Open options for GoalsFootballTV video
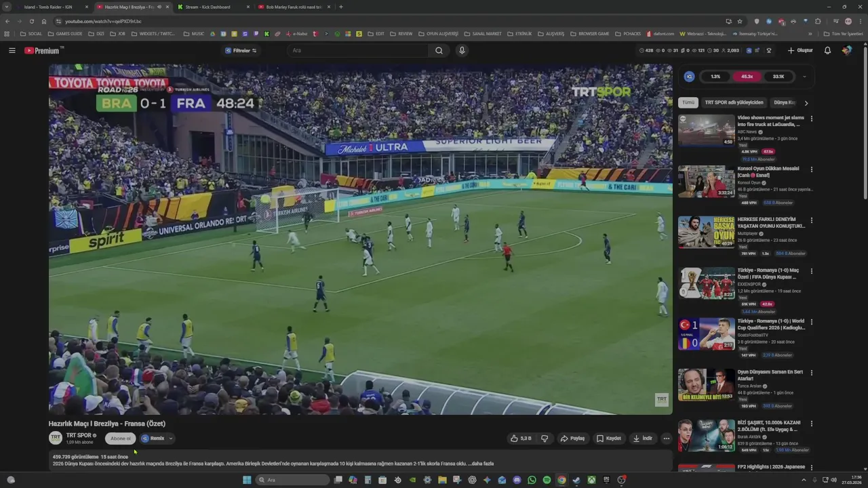Screen dimensions: 868x488 click(811, 322)
